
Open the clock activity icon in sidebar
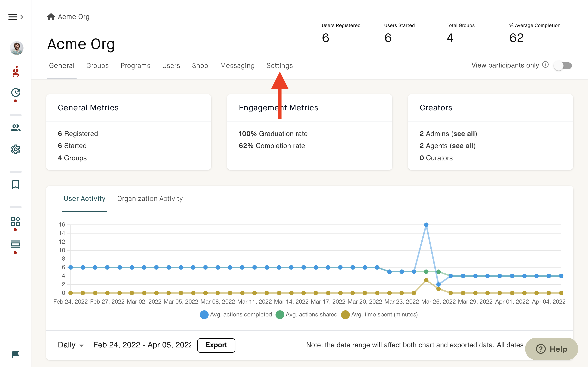click(x=16, y=93)
